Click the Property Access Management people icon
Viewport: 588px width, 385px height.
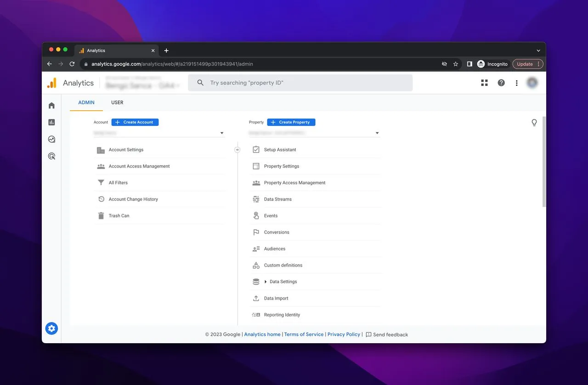pyautogui.click(x=256, y=183)
